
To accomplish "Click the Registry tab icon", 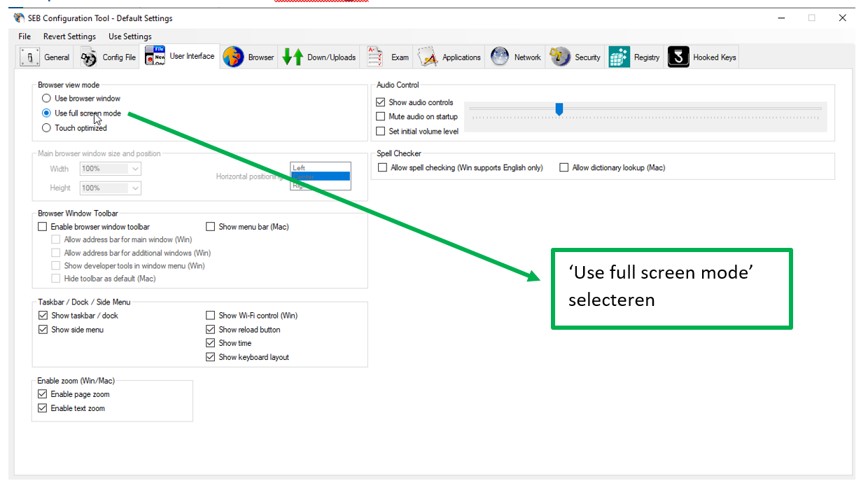I will (619, 57).
